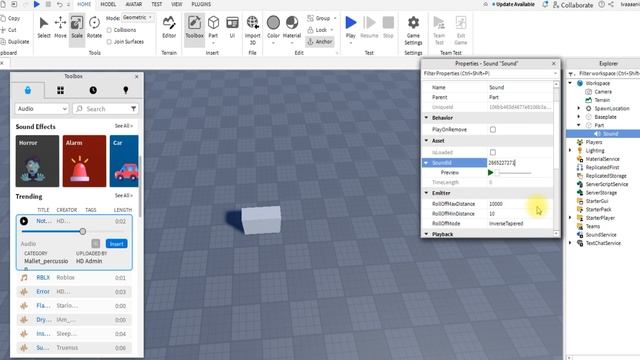Select Baseplate in Explorer
This screenshot has height=360, width=640.
pos(605,117)
